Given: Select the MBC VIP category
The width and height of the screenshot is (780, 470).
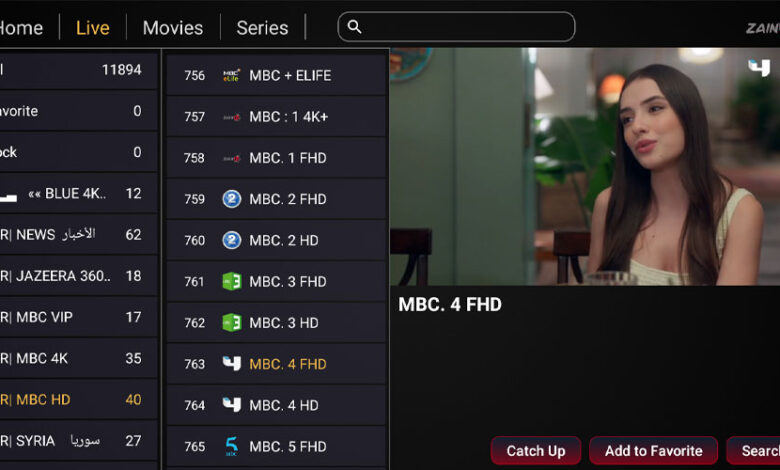Looking at the screenshot, I should tap(79, 317).
